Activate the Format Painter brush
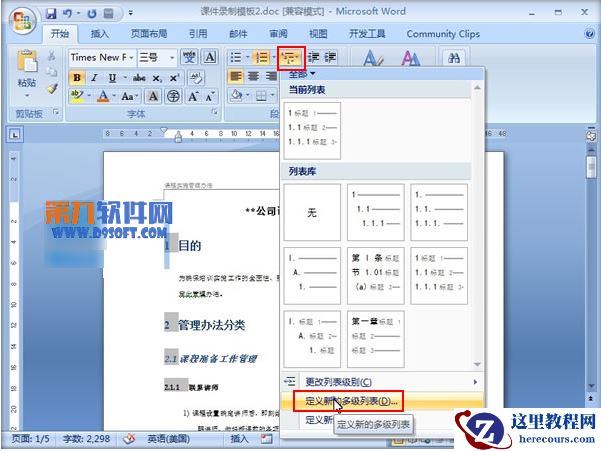 coord(52,89)
